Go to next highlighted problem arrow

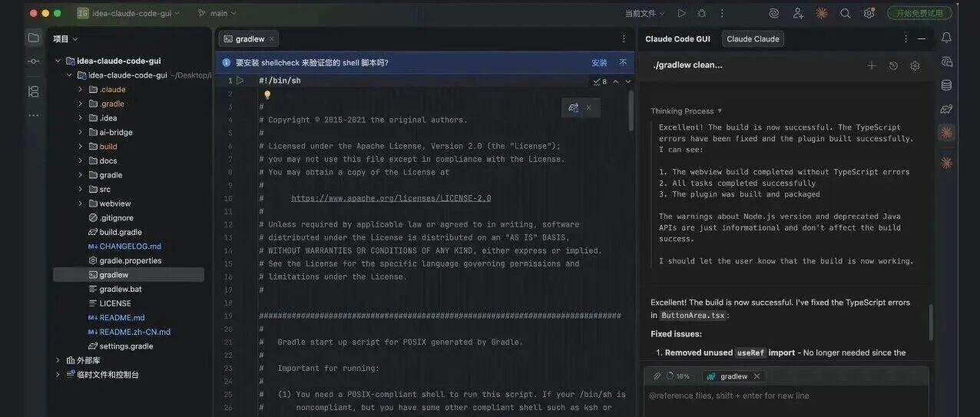coord(627,81)
